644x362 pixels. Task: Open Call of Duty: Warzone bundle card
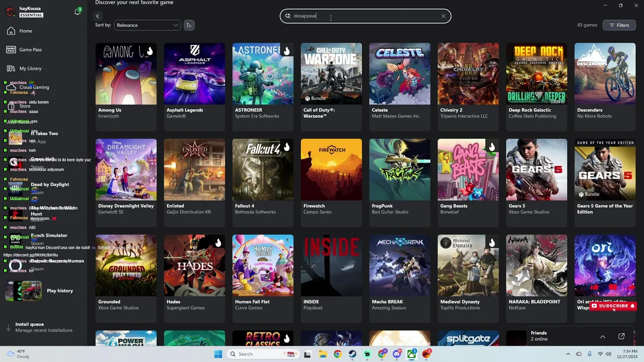pos(331,86)
